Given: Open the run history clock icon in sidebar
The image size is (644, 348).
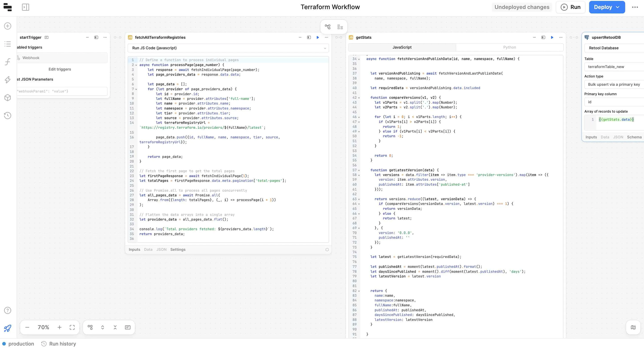Looking at the screenshot, I should tap(8, 115).
